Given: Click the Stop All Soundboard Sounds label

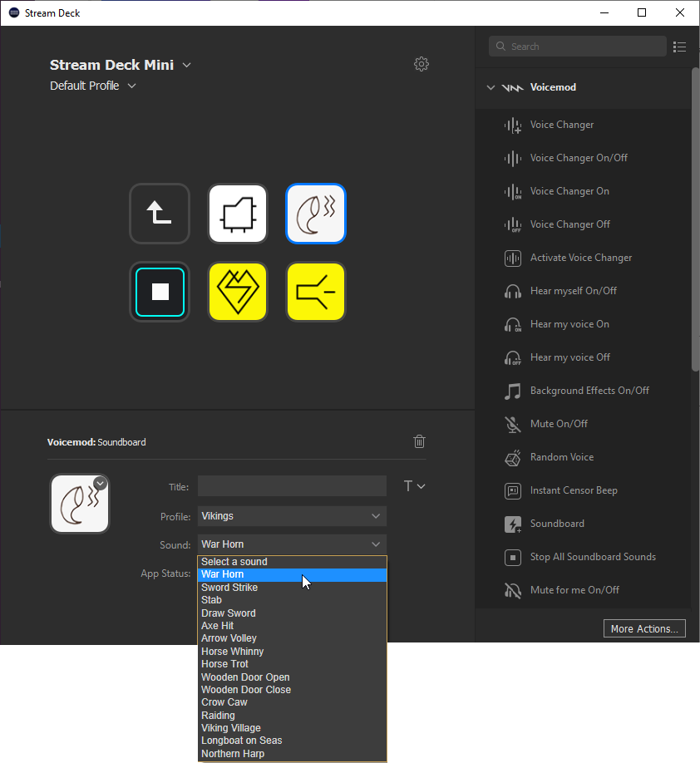Looking at the screenshot, I should 593,557.
